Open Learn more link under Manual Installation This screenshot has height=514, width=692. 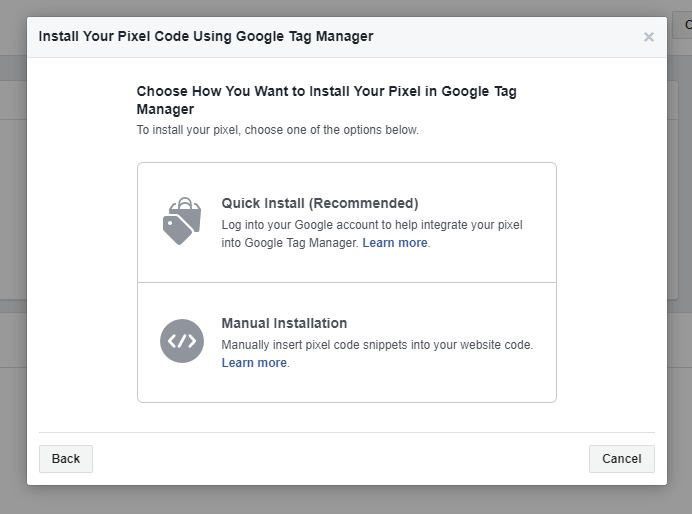pyautogui.click(x=254, y=363)
